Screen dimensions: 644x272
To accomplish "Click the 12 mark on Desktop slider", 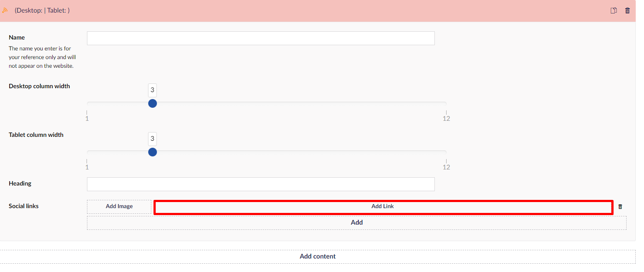I will [447, 119].
